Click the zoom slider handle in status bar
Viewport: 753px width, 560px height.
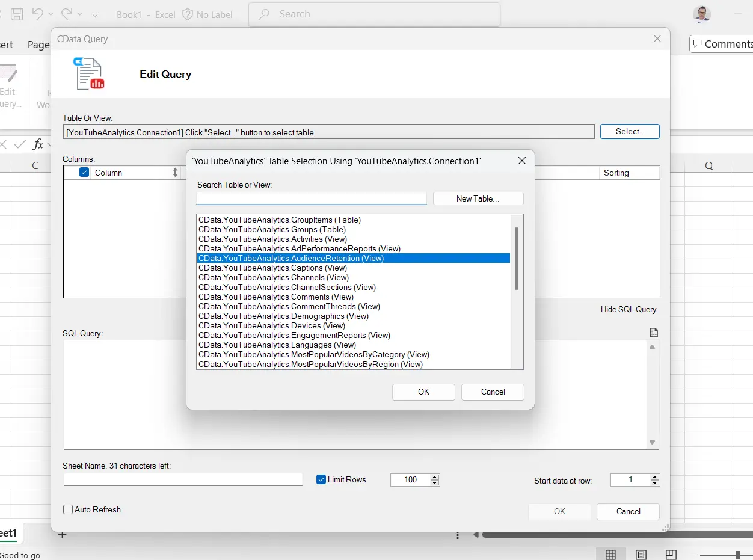click(738, 555)
